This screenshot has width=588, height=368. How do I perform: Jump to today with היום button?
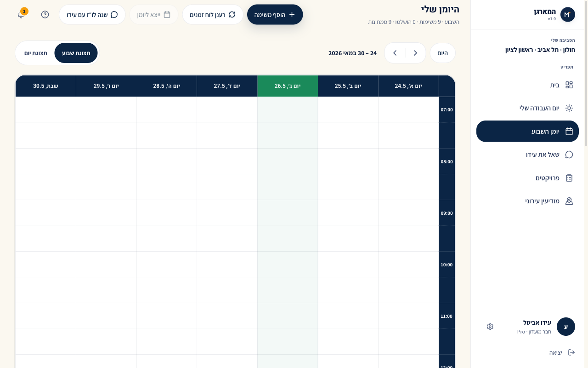pos(442,53)
